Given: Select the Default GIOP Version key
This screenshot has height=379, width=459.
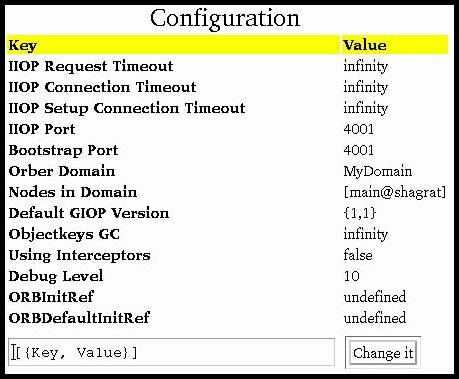Looking at the screenshot, I should [89, 213].
